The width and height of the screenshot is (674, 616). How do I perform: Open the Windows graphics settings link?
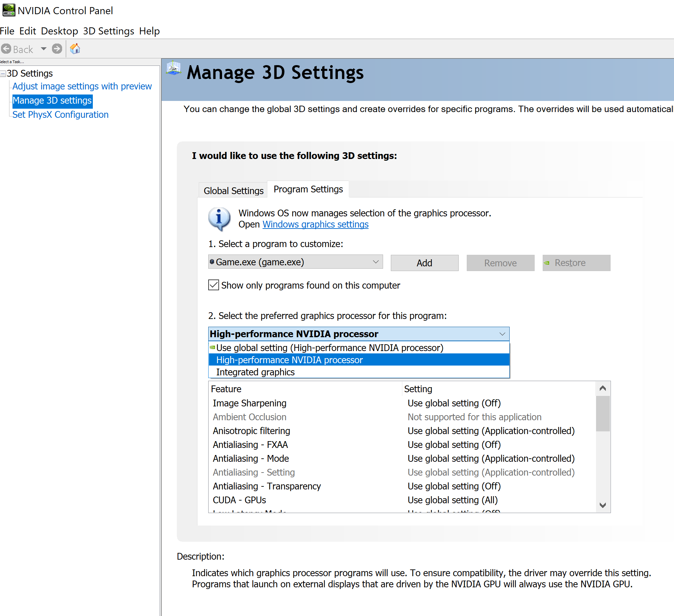click(x=316, y=224)
